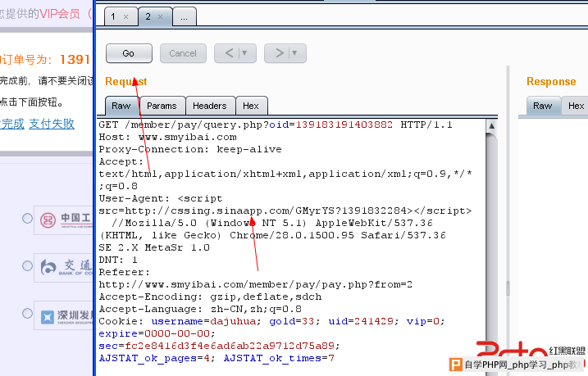
Task: Click the User-Agent: <script line
Action: [x=161, y=198]
